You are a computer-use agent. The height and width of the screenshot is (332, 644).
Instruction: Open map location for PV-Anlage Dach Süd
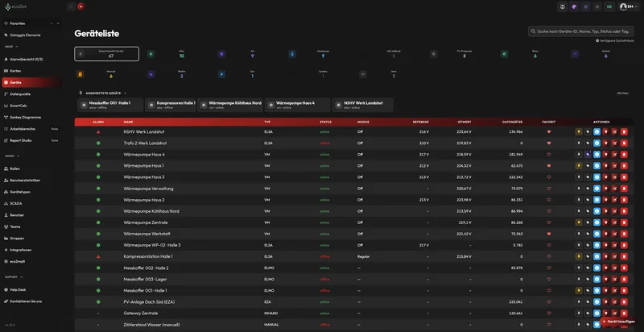click(x=606, y=302)
